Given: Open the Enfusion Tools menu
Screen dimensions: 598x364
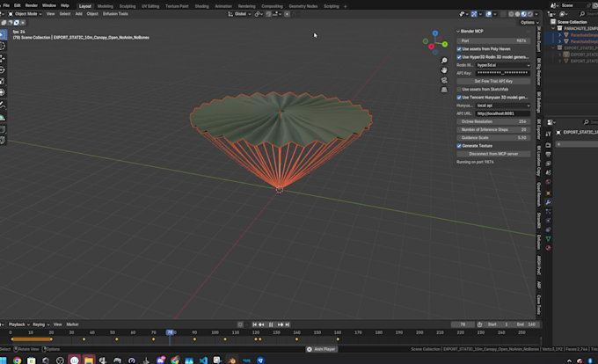Looking at the screenshot, I should (x=115, y=14).
